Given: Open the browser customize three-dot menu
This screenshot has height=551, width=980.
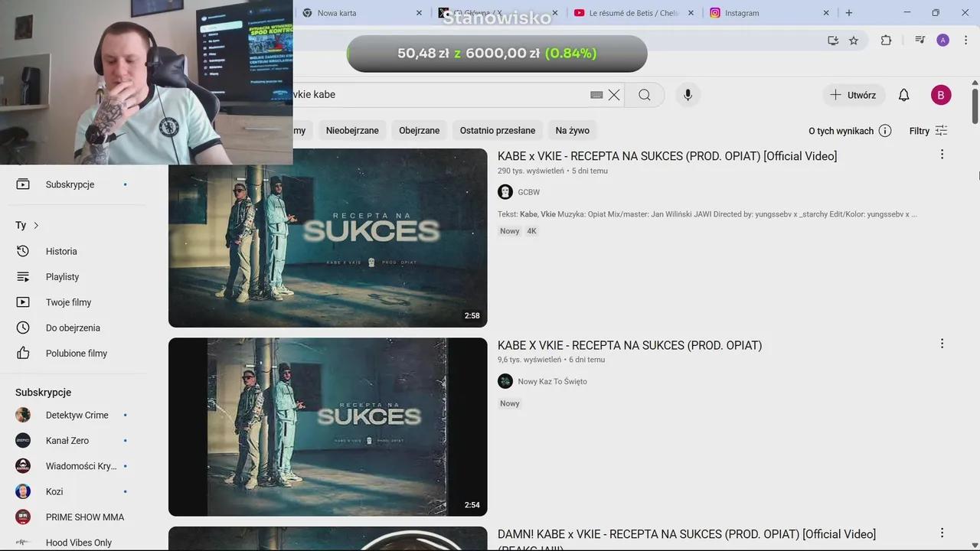Looking at the screenshot, I should click(965, 40).
